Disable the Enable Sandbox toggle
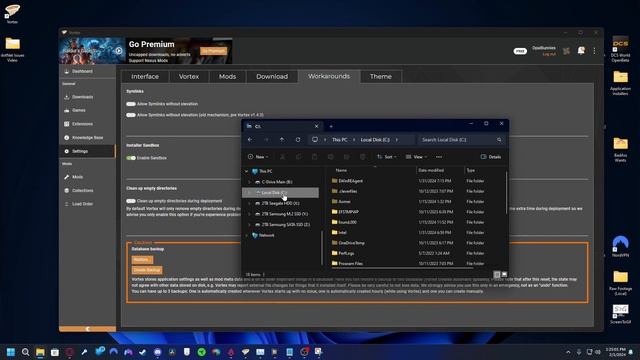Image resolution: width=640 pixels, height=360 pixels. [131, 158]
